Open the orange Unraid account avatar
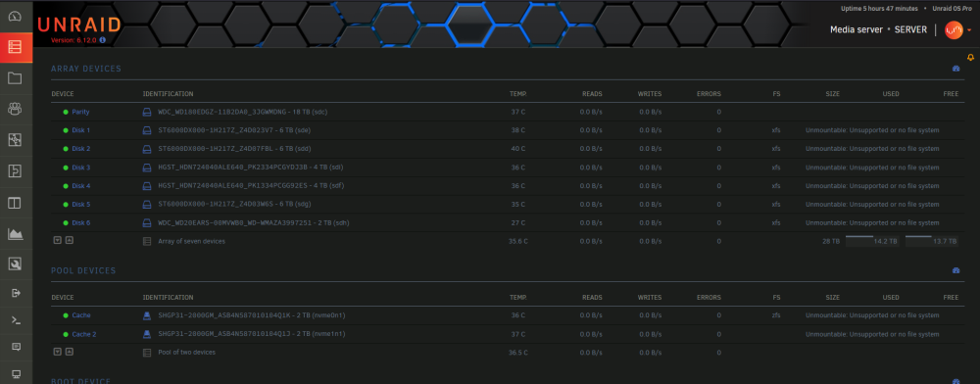Viewport: 980px width, 384px height. 954,30
